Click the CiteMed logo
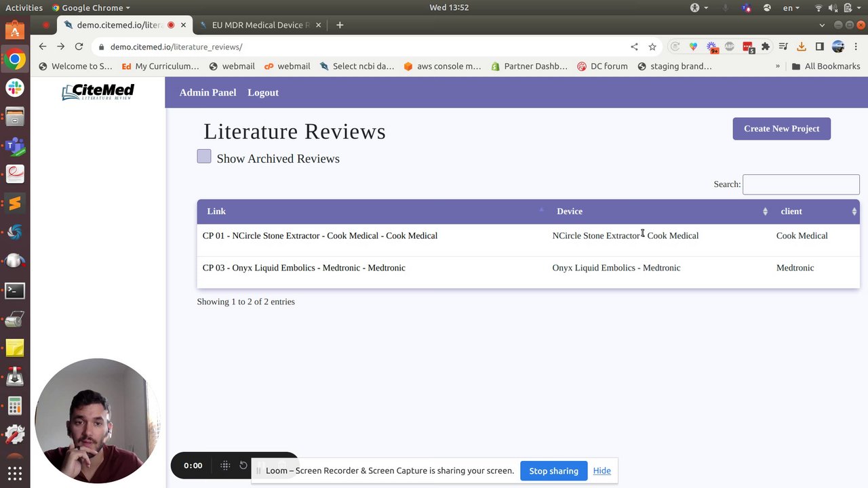868x488 pixels. pyautogui.click(x=98, y=91)
